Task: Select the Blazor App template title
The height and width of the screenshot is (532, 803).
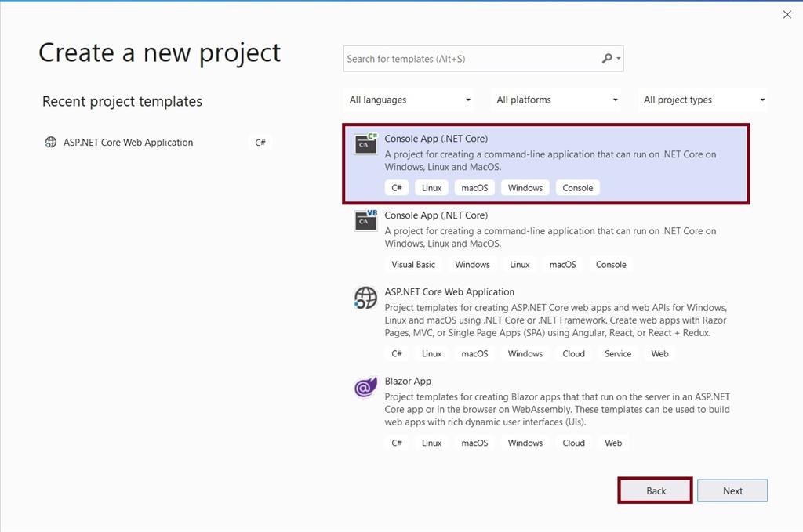Action: tap(408, 381)
